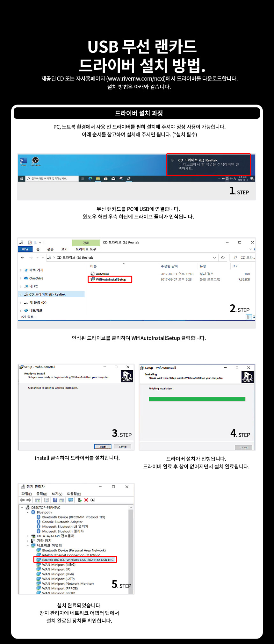
Task: Select the AutoRun file
Action: 100,274
